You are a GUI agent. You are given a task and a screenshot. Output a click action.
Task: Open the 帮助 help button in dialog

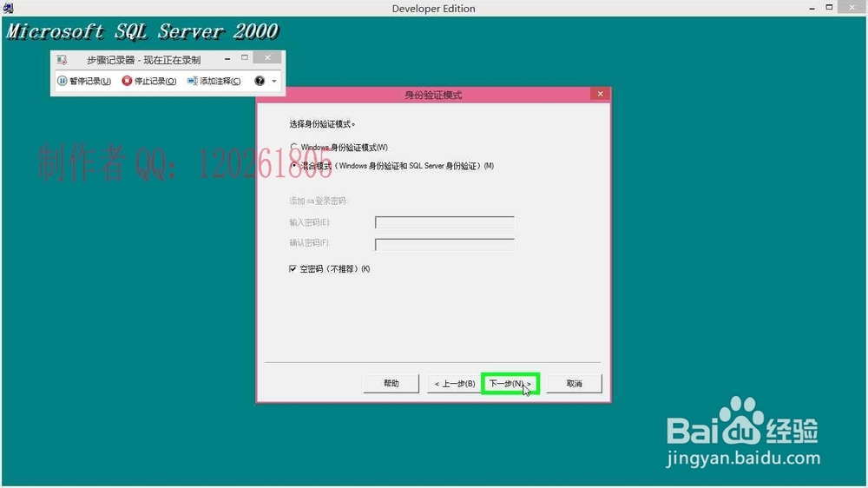[x=391, y=383]
